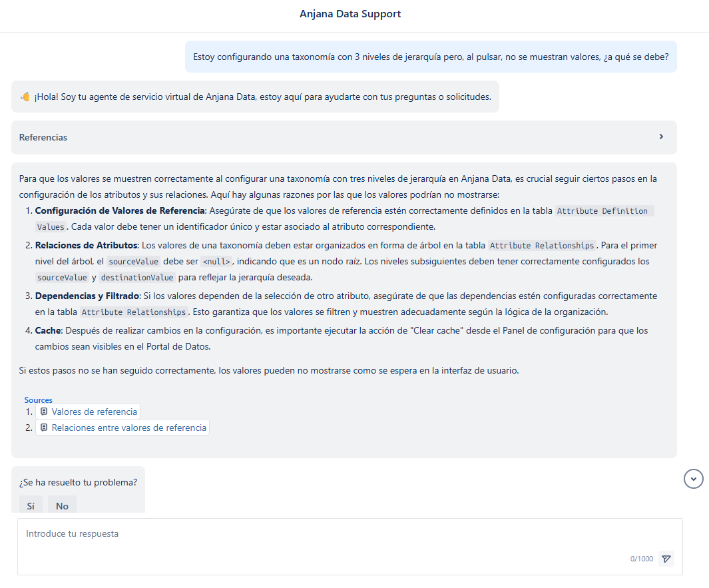
Task: Click the Sí button to confirm resolution
Action: 30,505
